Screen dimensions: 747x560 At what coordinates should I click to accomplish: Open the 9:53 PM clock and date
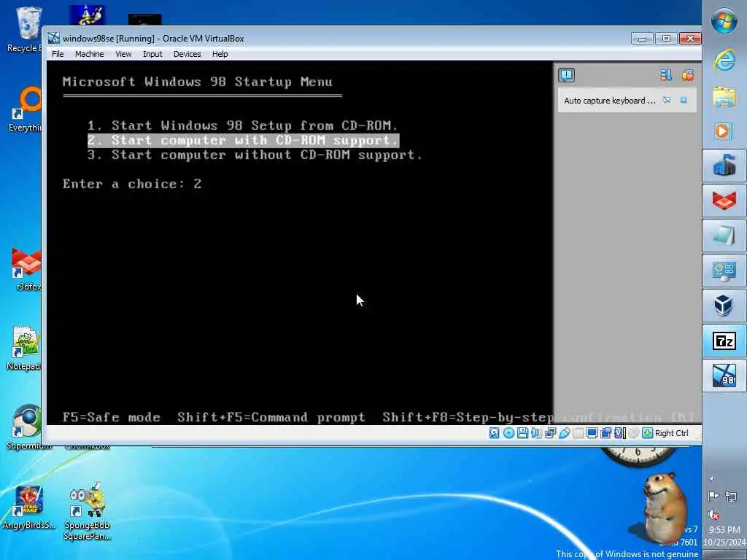coord(724,536)
